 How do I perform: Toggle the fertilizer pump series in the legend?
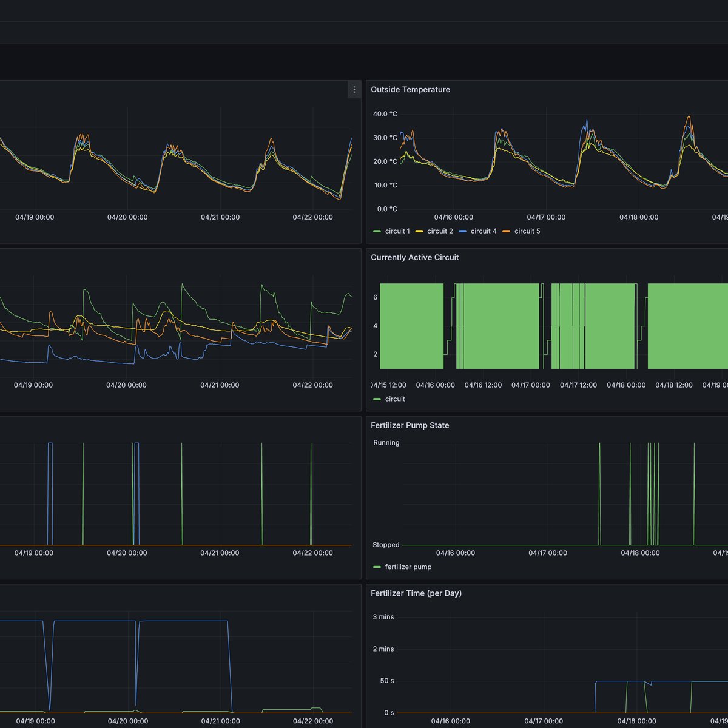pos(408,567)
